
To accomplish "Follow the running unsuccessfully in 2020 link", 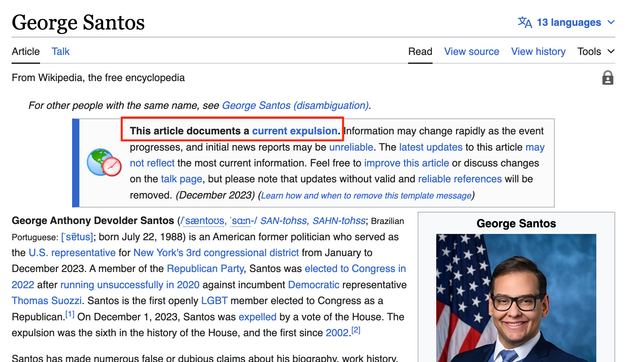I will tap(130, 285).
